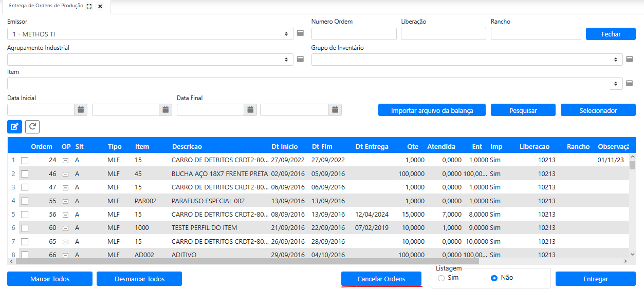644x290 pixels.
Task: Click the search icon beside Item field
Action: coord(629,83)
